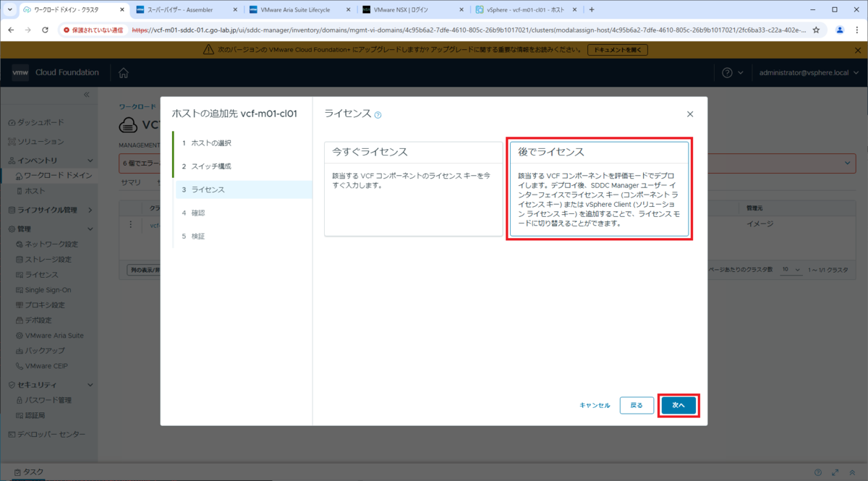Click the vmw Cloud Foundation logo
Viewport: 868px width, 481px height.
pyautogui.click(x=55, y=72)
